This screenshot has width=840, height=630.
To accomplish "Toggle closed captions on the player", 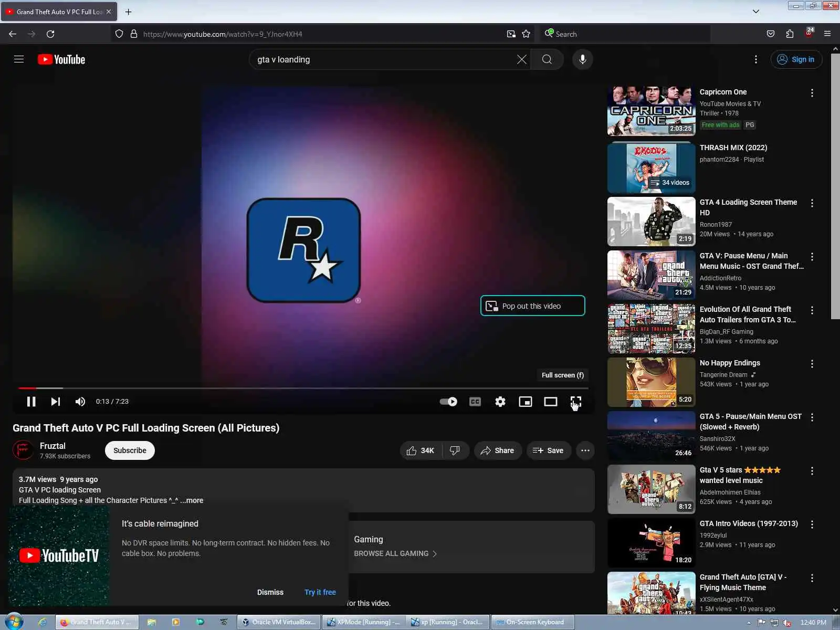I will point(475,402).
